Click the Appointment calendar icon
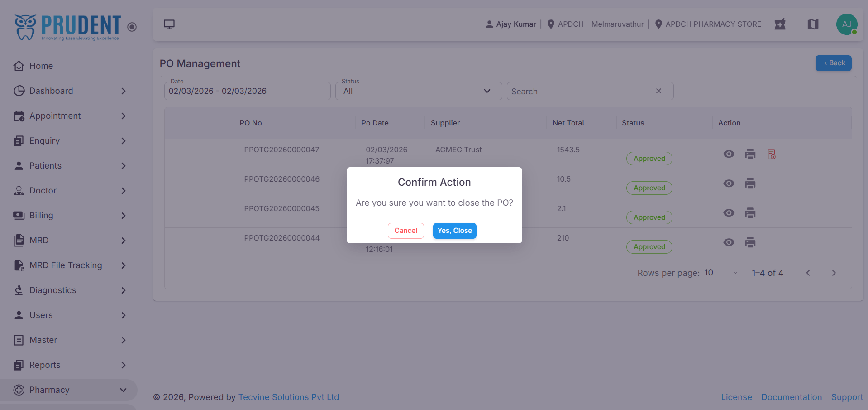868x410 pixels. click(19, 116)
